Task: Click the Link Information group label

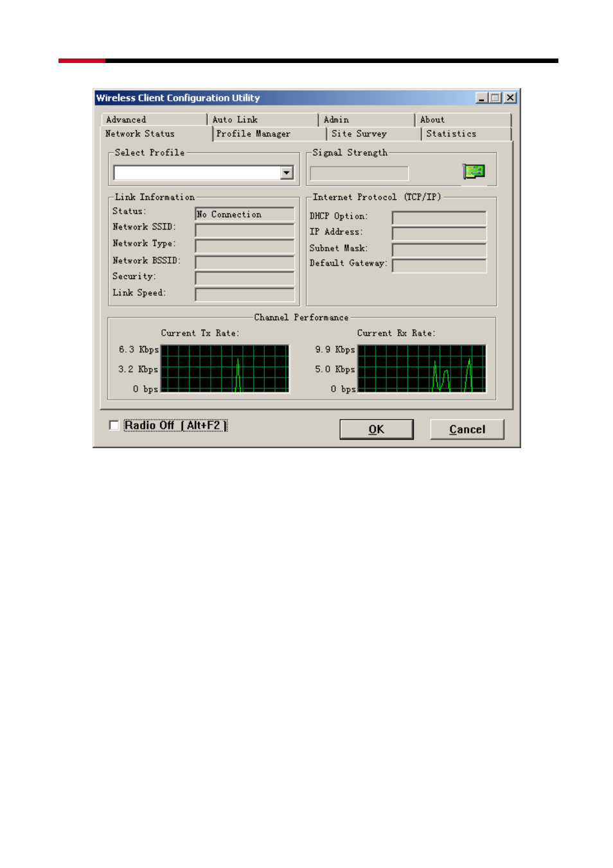Action: click(x=155, y=197)
